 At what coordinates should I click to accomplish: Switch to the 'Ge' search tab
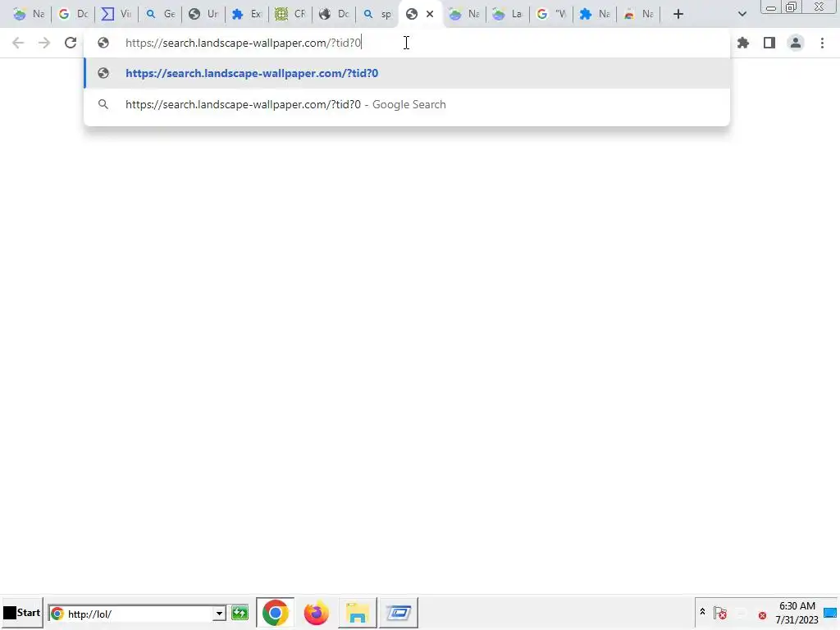[160, 15]
